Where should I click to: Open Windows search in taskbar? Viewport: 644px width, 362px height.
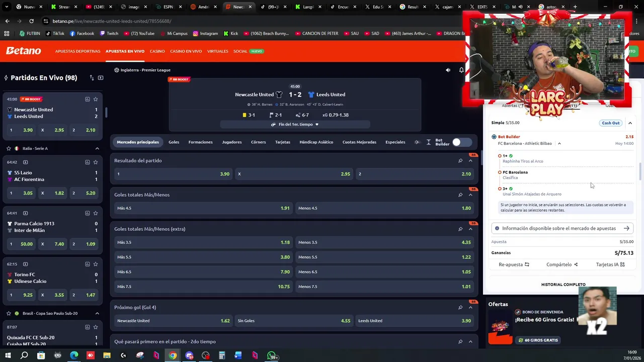point(24,355)
